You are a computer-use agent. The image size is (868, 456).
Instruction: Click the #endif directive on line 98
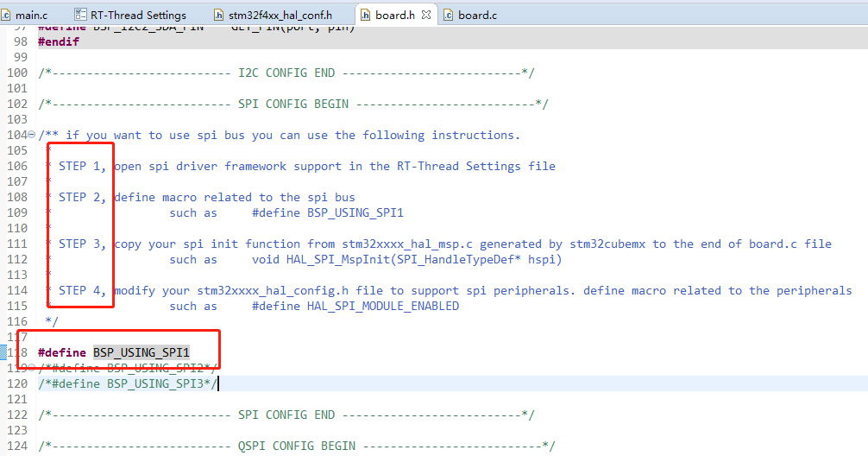59,41
